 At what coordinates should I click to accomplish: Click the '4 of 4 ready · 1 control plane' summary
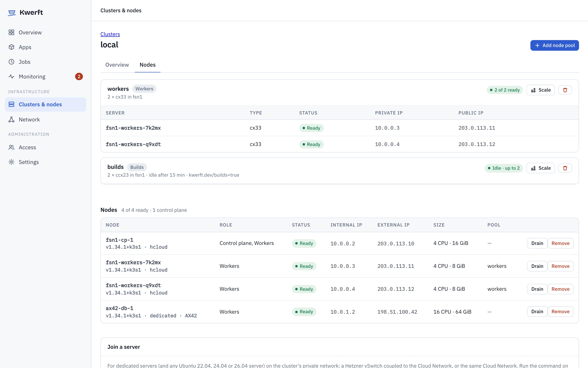point(154,210)
